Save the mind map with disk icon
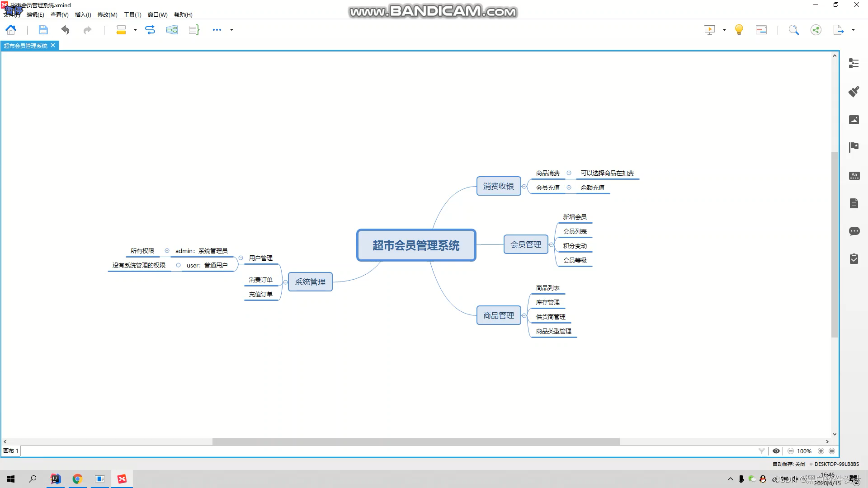This screenshot has height=488, width=868. click(43, 30)
